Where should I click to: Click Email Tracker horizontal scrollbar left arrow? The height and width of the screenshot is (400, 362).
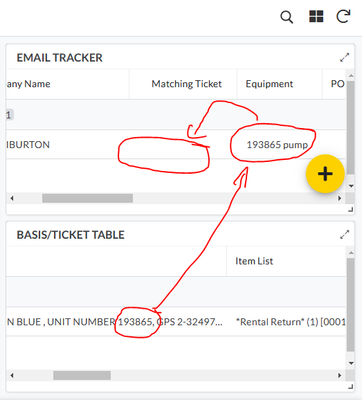click(x=12, y=198)
